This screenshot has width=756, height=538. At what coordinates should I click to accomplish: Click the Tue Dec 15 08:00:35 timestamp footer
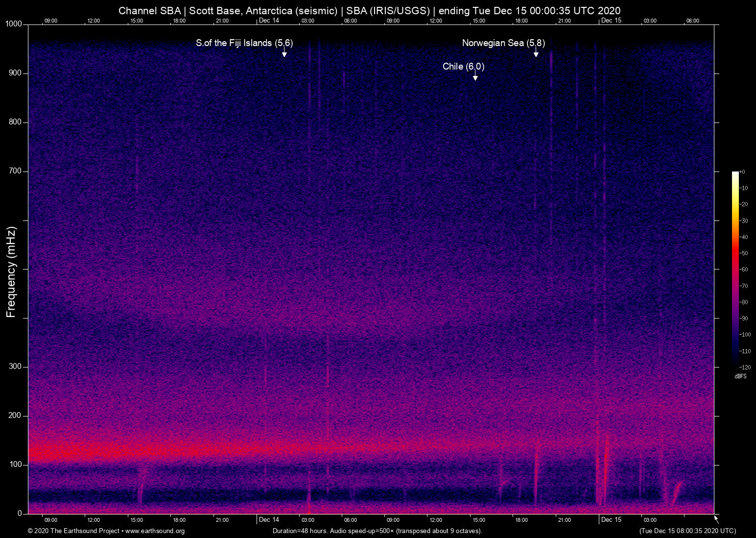(687, 531)
